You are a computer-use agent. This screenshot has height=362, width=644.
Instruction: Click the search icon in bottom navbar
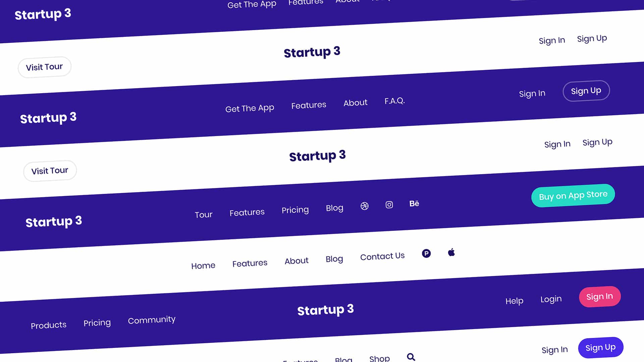coord(411,357)
